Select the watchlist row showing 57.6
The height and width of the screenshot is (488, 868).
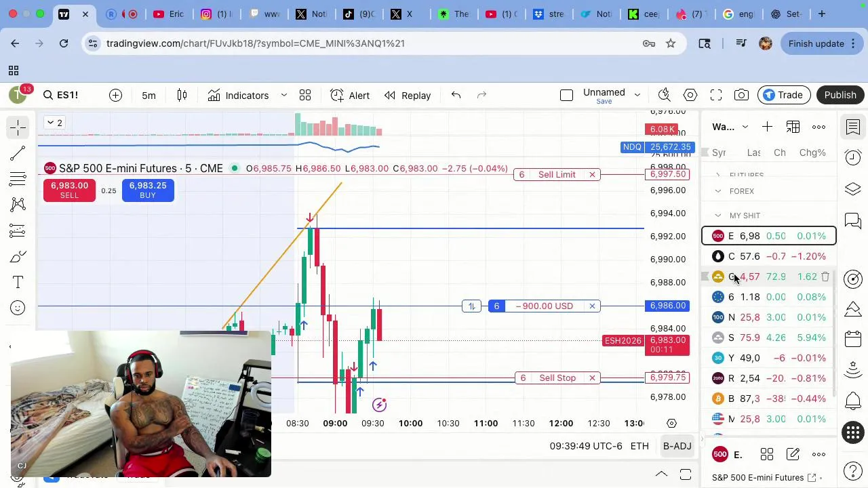(769, 256)
